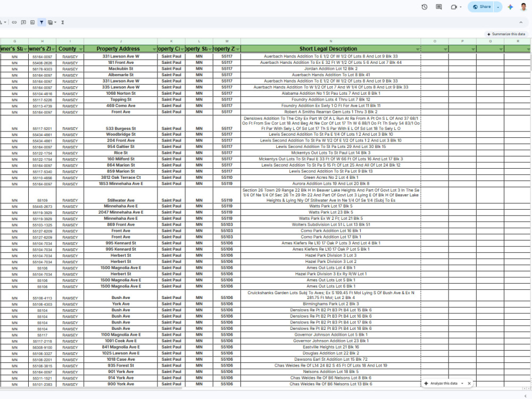Select zip cell 55311-1521
This screenshot has width=532, height=399.
tap(43, 378)
